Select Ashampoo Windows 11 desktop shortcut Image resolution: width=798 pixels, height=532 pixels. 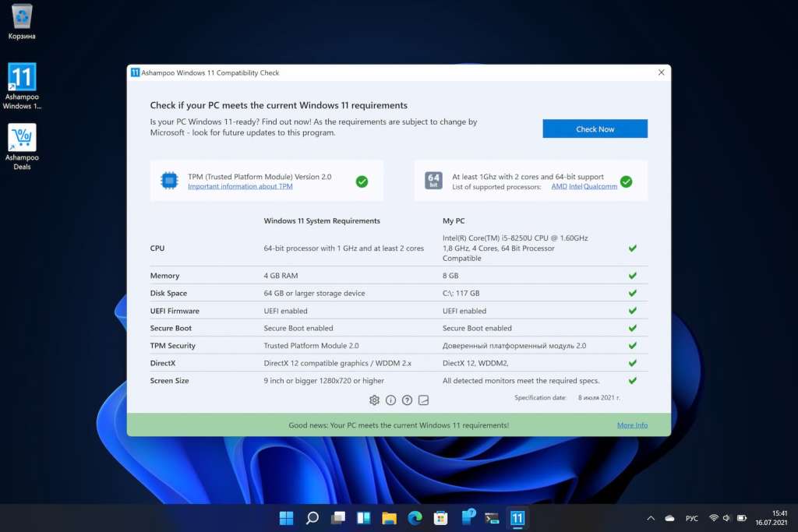22,86
